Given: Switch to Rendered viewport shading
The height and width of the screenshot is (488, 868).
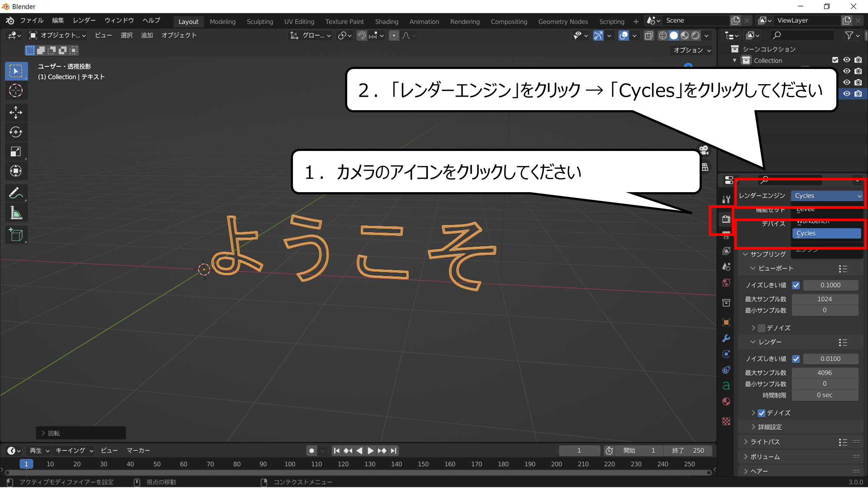Looking at the screenshot, I should tap(695, 36).
